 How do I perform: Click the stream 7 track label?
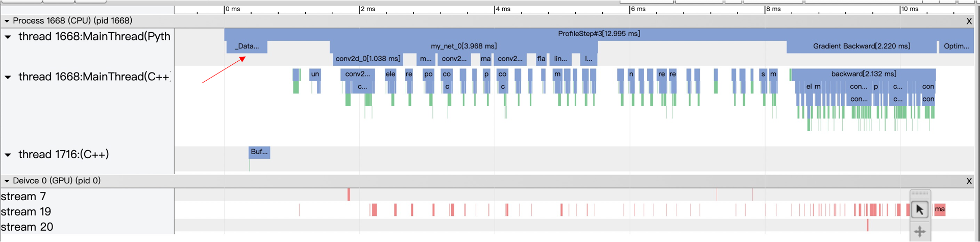click(23, 197)
